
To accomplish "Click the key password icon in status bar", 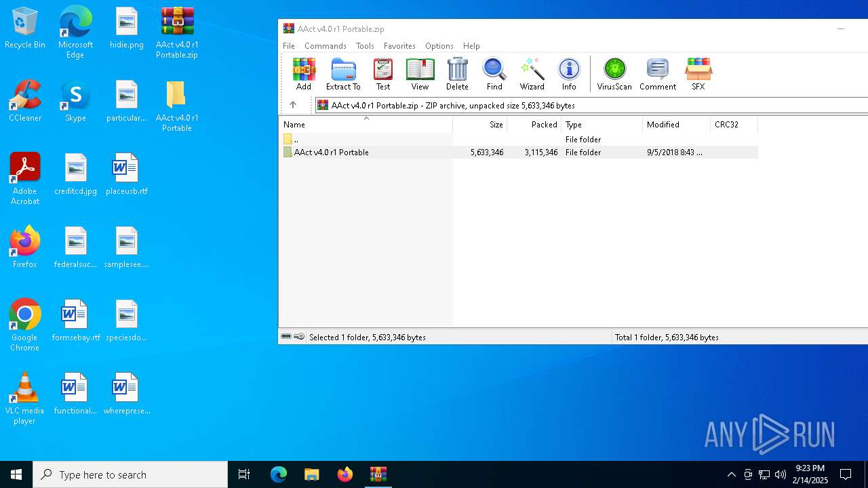I will pos(299,337).
